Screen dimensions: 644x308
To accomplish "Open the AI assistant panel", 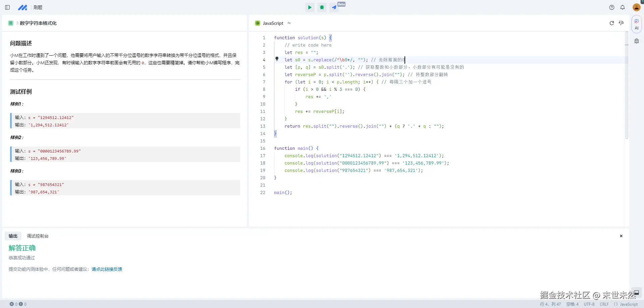I will (636, 24).
